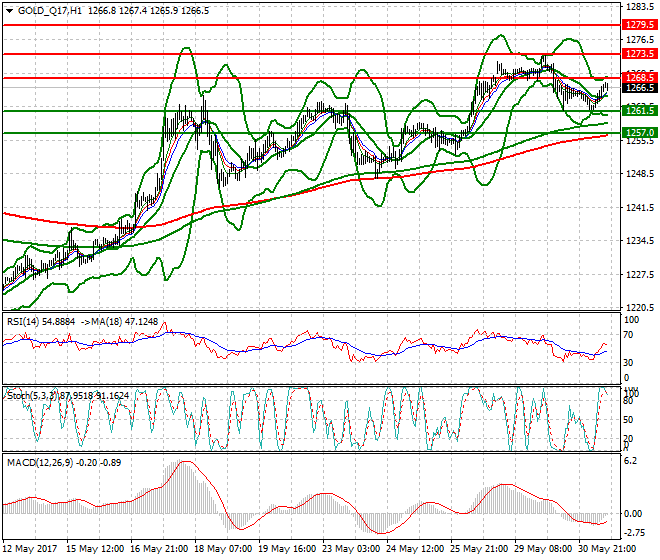Click the 16 May 21:00 time label

coord(159,549)
